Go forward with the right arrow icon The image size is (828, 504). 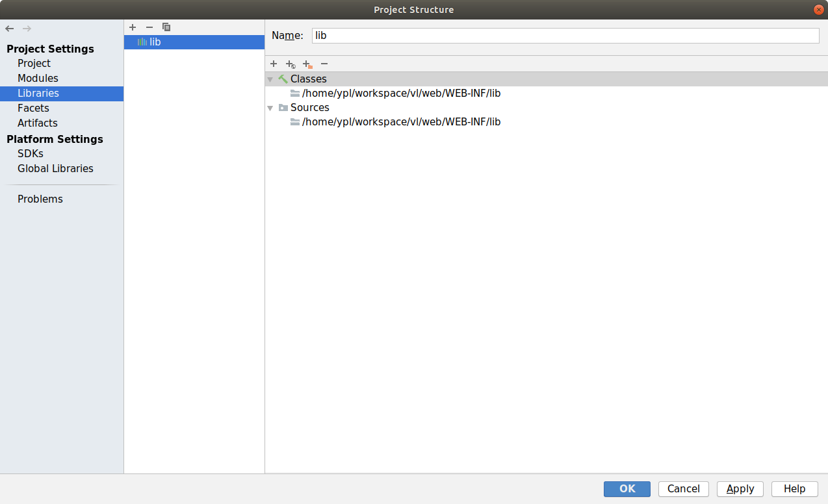pyautogui.click(x=27, y=29)
